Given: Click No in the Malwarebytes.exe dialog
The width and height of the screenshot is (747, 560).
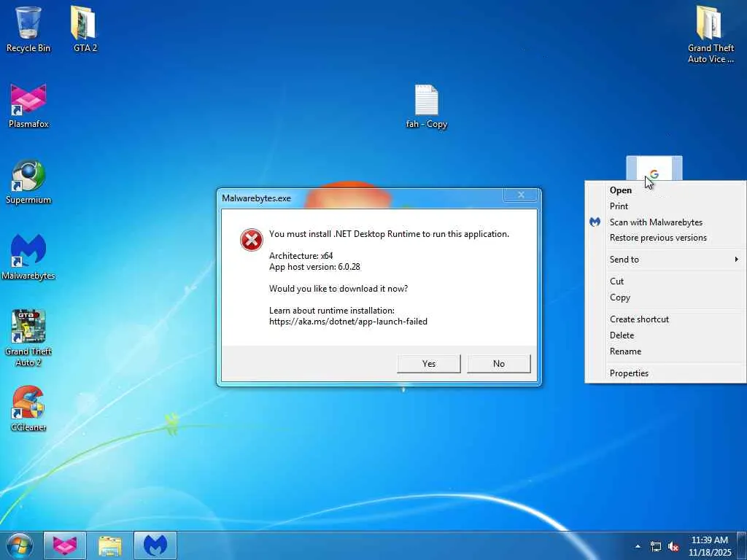Looking at the screenshot, I should pyautogui.click(x=499, y=363).
